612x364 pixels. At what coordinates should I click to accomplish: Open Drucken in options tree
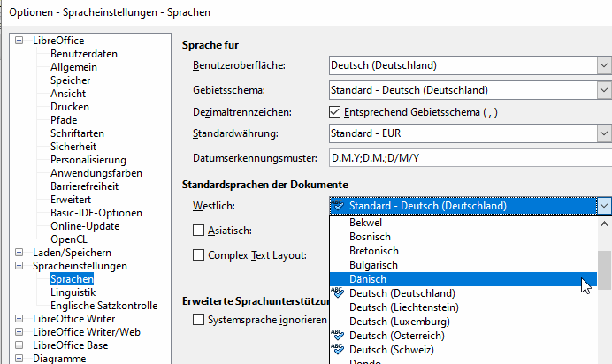[70, 107]
